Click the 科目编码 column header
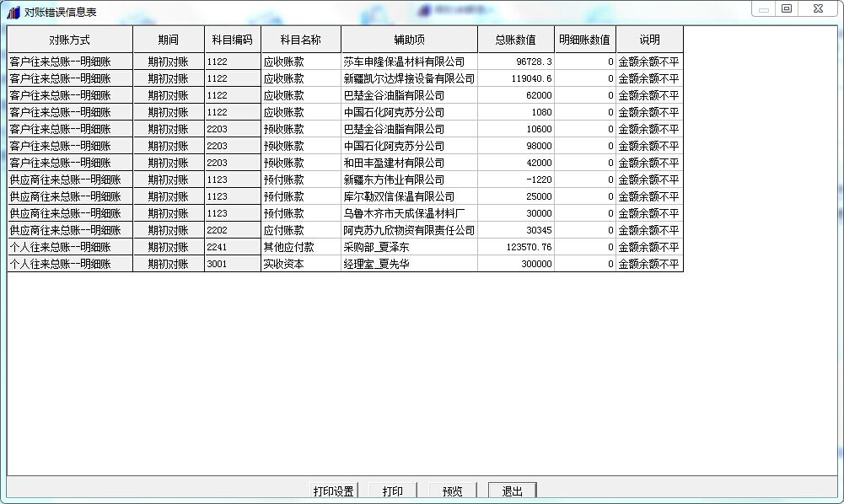This screenshot has height=504, width=844. point(233,40)
